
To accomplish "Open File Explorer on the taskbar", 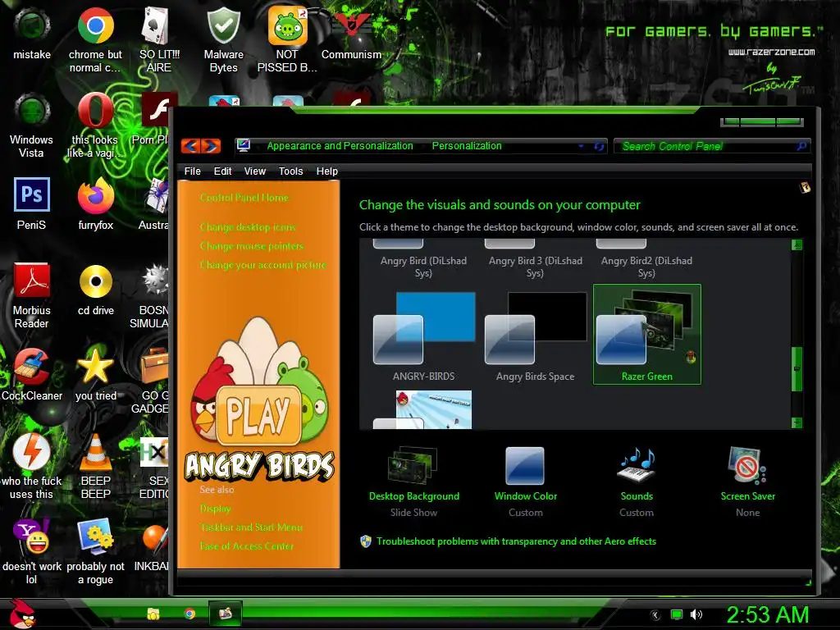I will [x=153, y=614].
